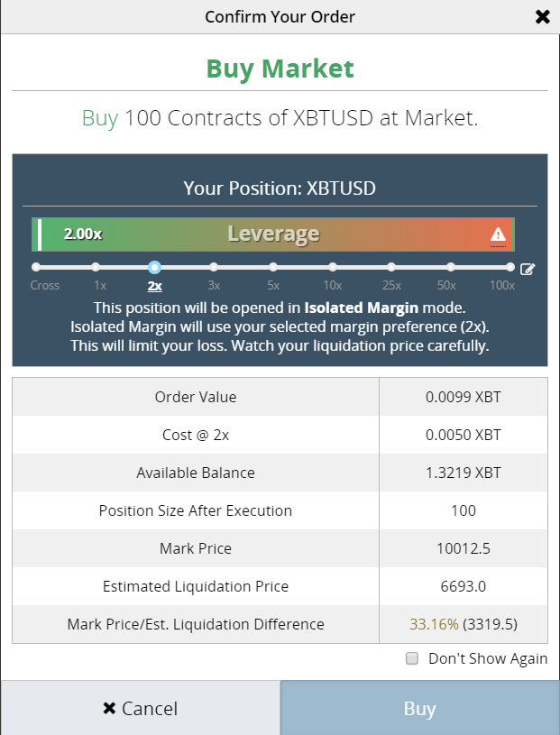
Task: Click the edit leverage pencil icon
Action: 528,269
